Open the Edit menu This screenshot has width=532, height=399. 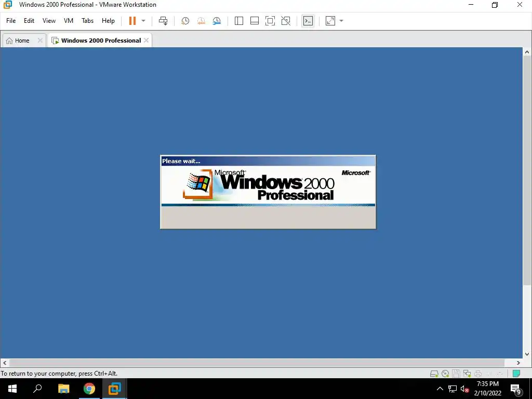[x=29, y=21]
